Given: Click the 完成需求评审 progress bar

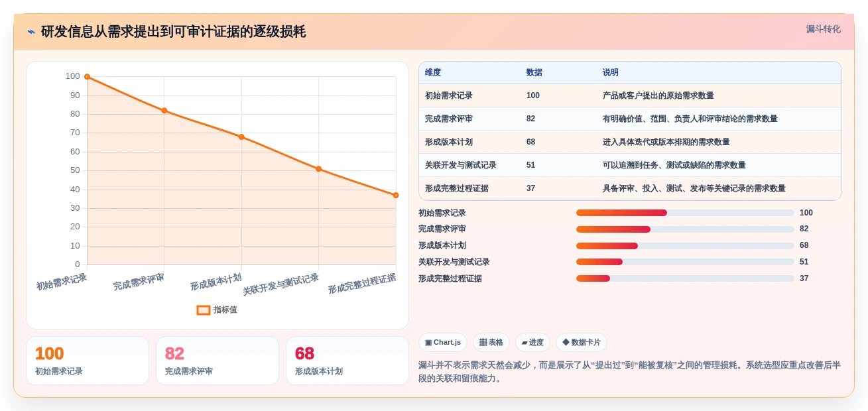Looking at the screenshot, I should tap(685, 229).
